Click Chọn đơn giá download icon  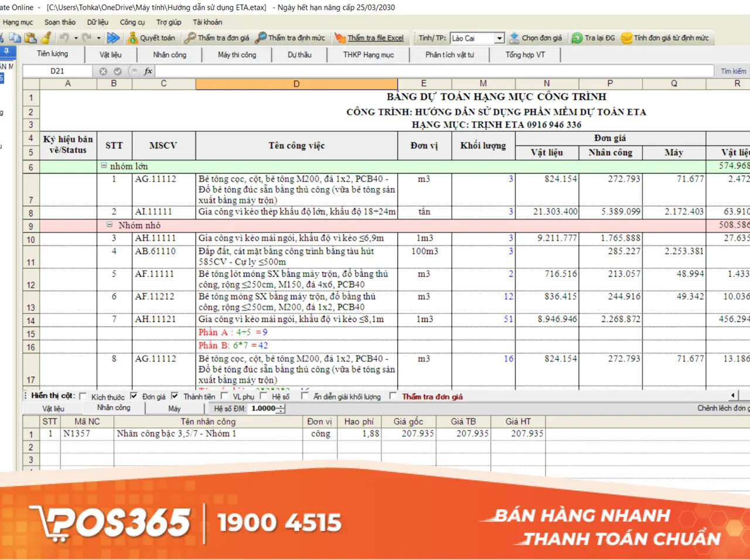pyautogui.click(x=514, y=38)
